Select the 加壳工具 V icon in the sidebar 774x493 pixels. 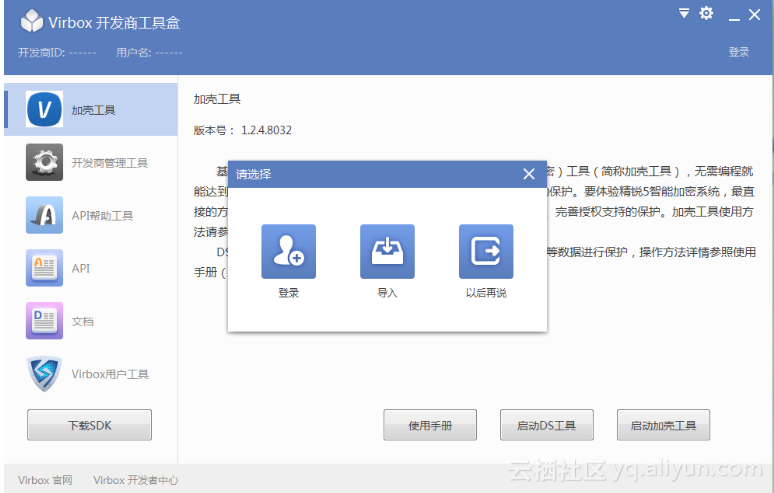pyautogui.click(x=44, y=109)
